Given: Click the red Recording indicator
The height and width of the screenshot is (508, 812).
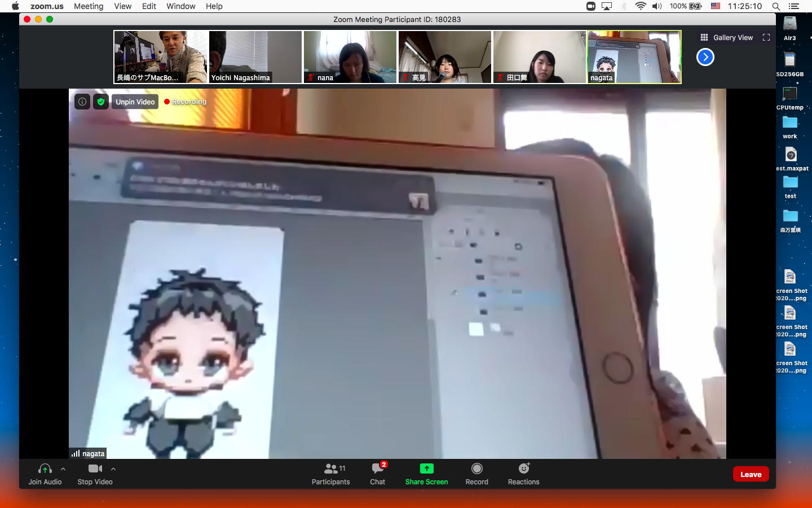Looking at the screenshot, I should point(186,102).
